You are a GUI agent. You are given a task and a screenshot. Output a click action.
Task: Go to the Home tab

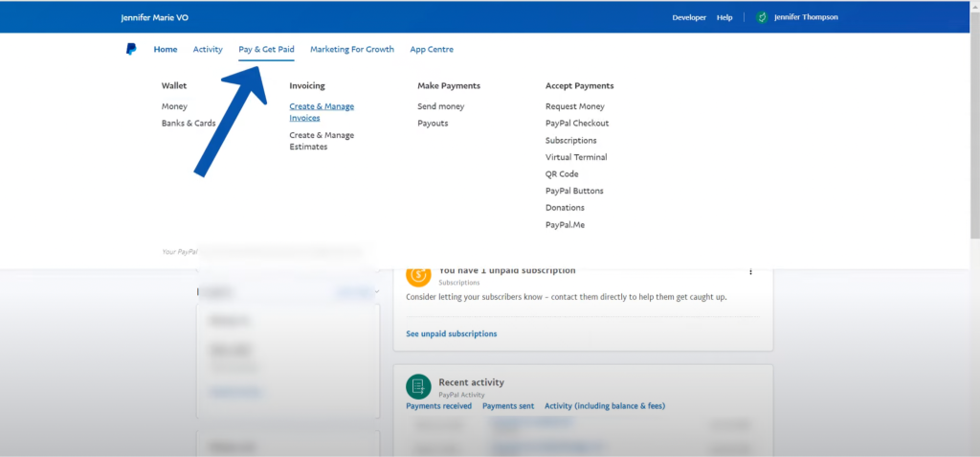[x=166, y=50]
